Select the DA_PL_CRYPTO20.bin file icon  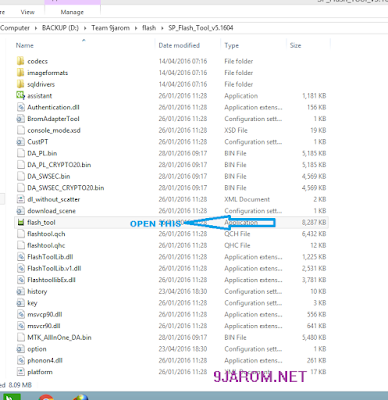click(20, 165)
